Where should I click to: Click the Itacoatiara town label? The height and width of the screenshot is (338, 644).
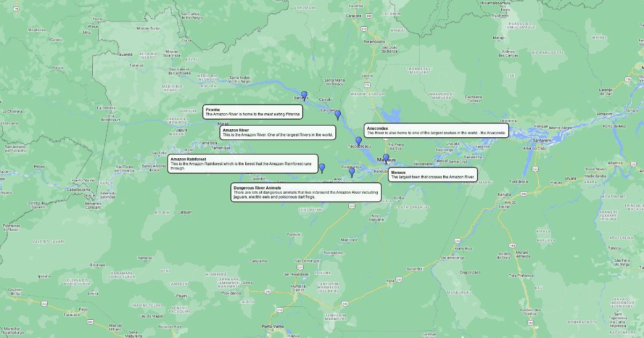point(422,164)
